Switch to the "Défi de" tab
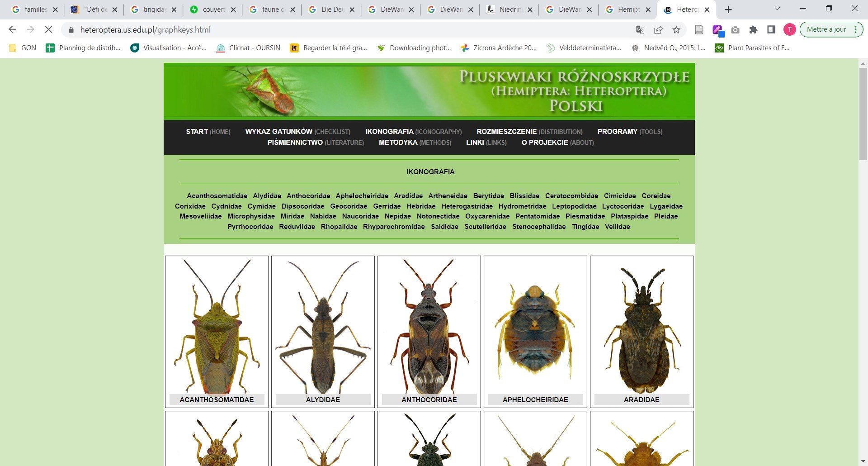Viewport: 868px width, 466px height. tap(94, 10)
